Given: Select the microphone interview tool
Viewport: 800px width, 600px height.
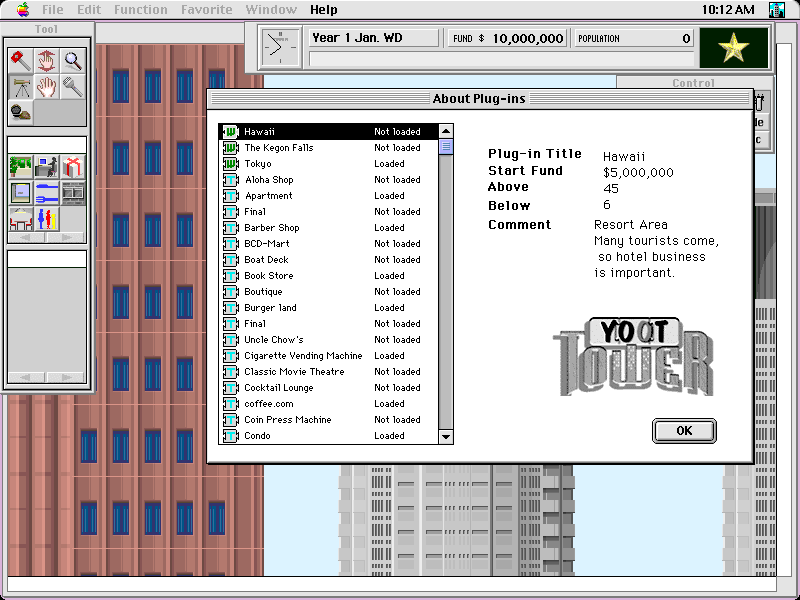Looking at the screenshot, I should [x=72, y=87].
